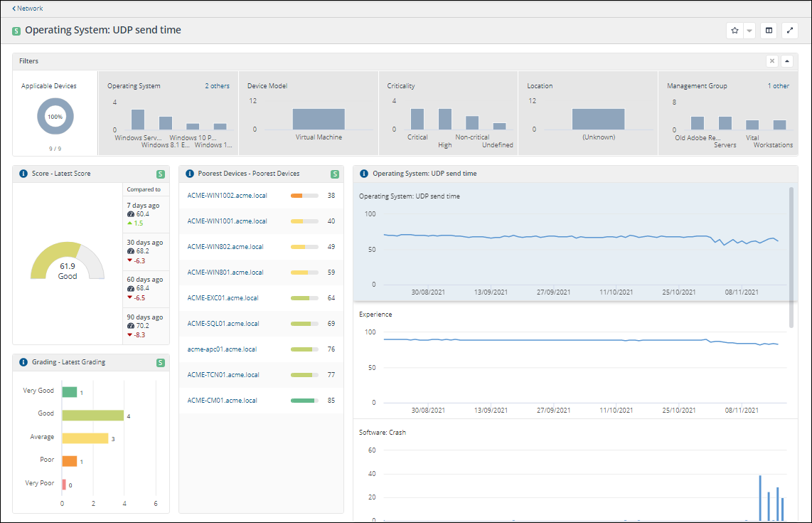Open ACME-WIN802.acme.local device

coord(225,247)
